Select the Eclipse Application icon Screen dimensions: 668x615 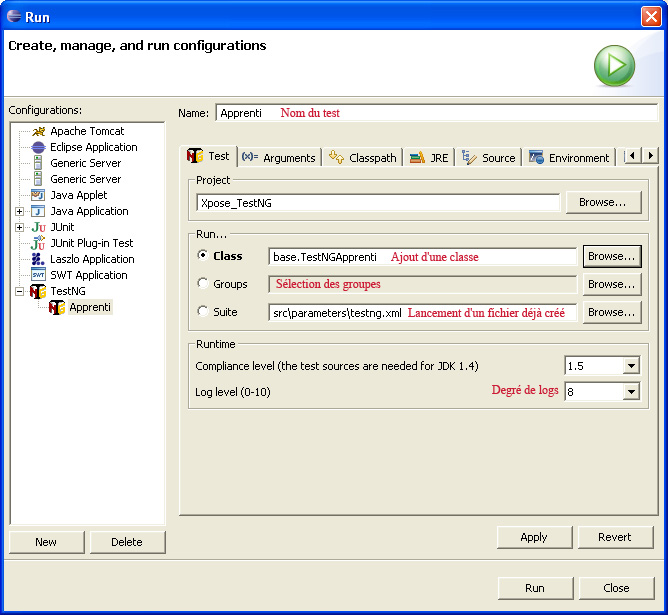38,147
